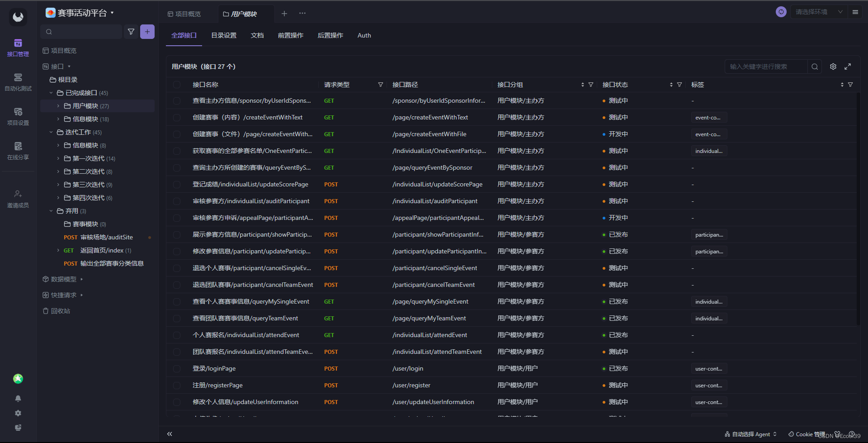Screen dimensions: 868x443
Task: Click the search magnifier in the interface list
Action: click(814, 67)
